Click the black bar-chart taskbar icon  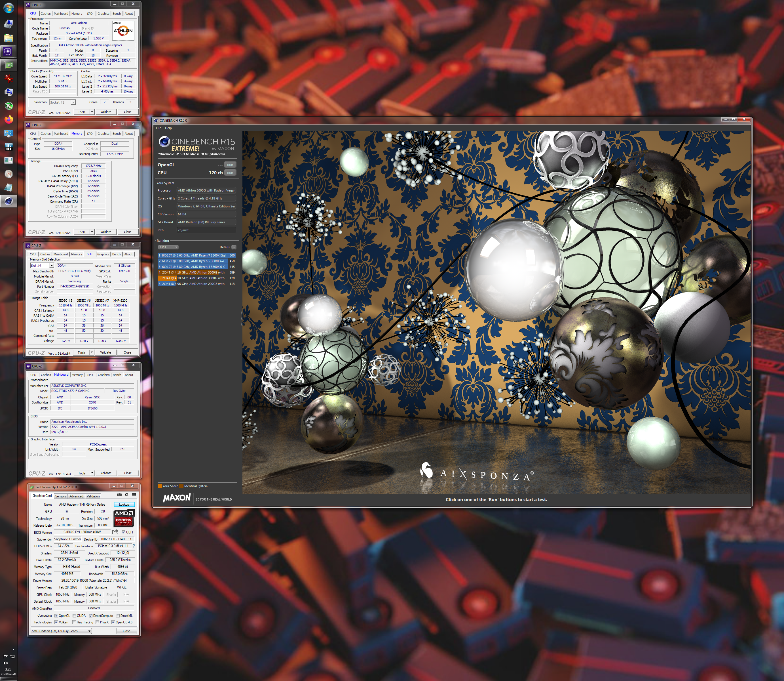8,147
